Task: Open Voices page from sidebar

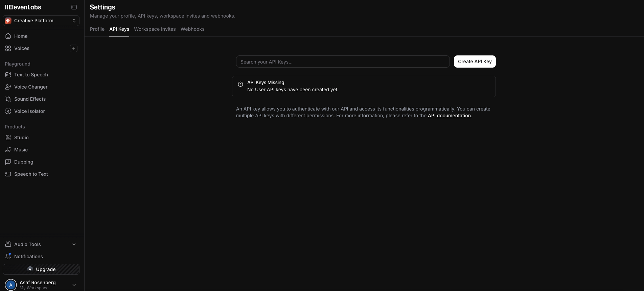Action: [x=22, y=48]
